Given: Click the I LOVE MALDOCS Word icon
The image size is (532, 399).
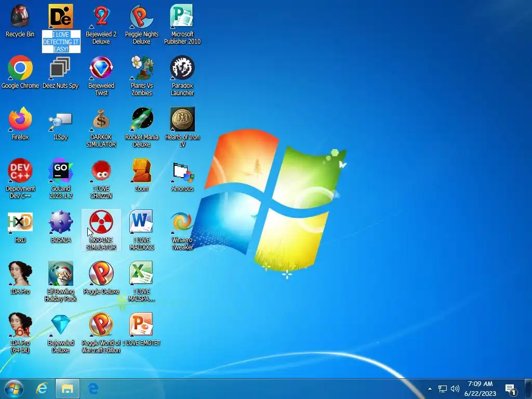Looking at the screenshot, I should [x=141, y=222].
